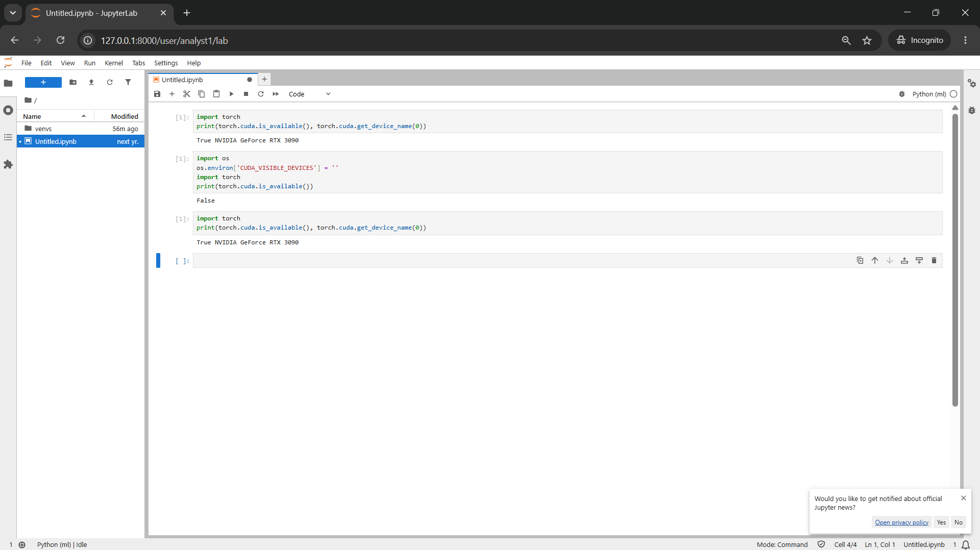
Task: Insert a cell below with the plus icon
Action: click(x=172, y=94)
